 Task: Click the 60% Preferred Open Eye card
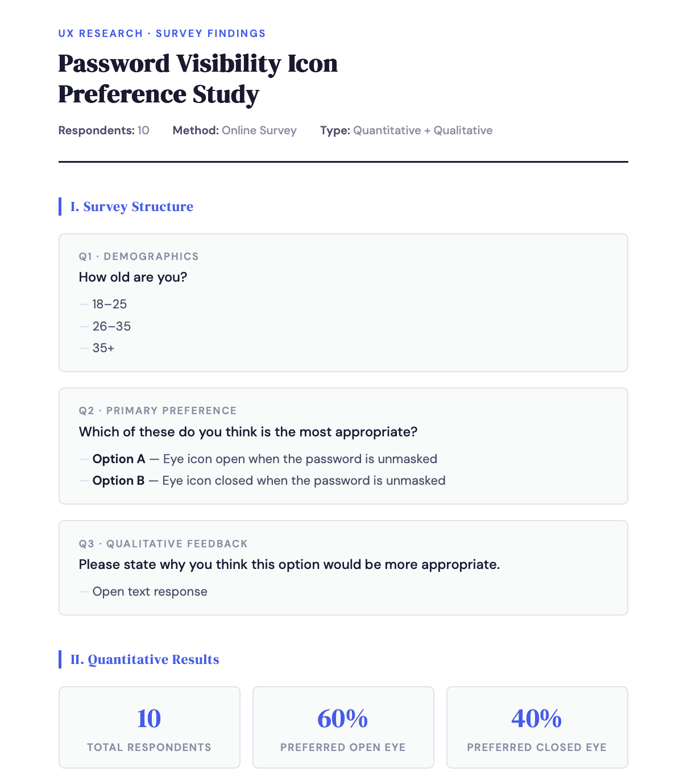click(x=343, y=728)
